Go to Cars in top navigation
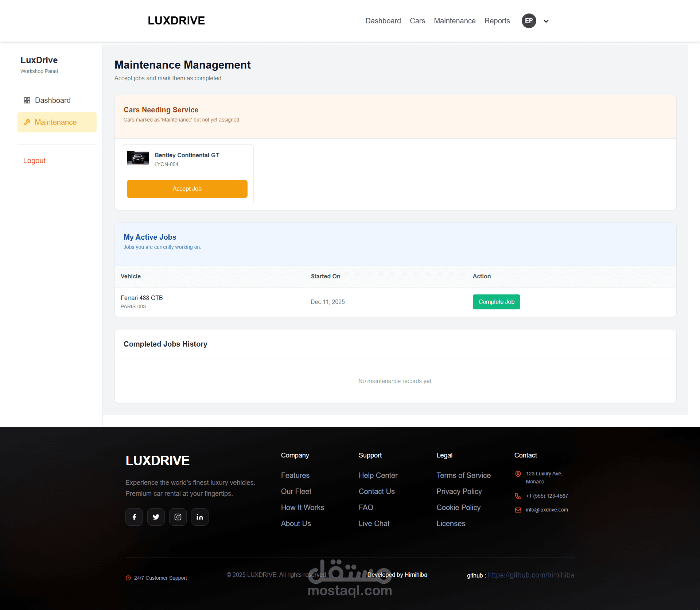 tap(417, 21)
